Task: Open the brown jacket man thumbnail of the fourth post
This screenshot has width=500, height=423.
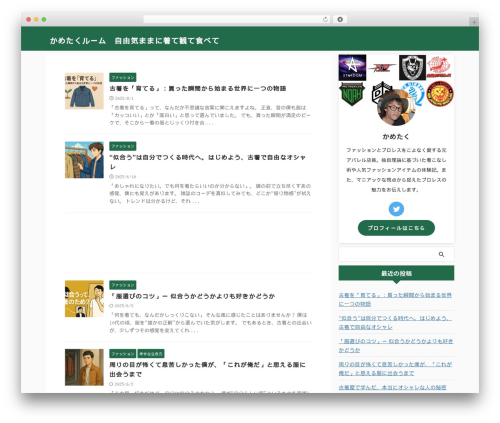Action: (x=84, y=367)
